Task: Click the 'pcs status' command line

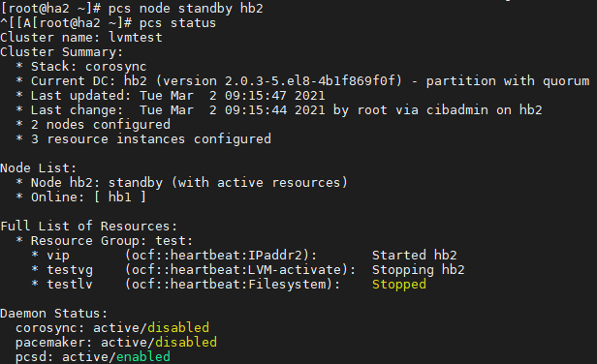Action: tap(177, 23)
